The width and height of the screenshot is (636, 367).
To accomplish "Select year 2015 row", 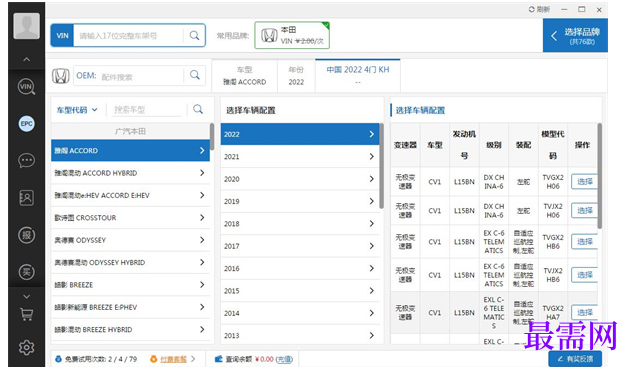I will coord(300,291).
